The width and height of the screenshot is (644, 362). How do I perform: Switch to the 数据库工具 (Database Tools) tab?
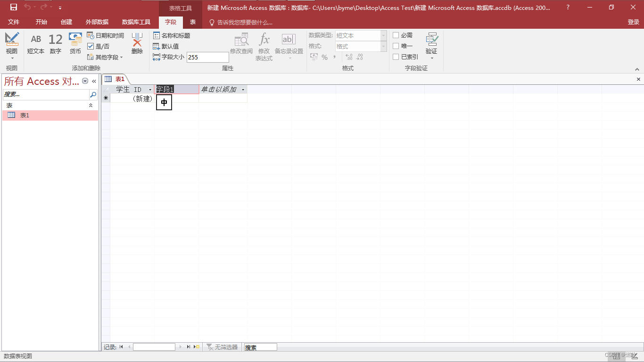[136, 22]
